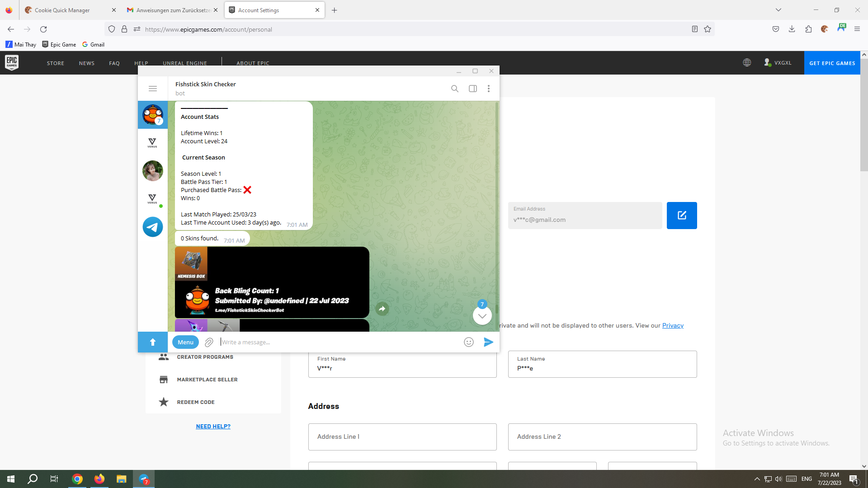
Task: Open ABOUT EPIC navigation link
Action: [253, 63]
